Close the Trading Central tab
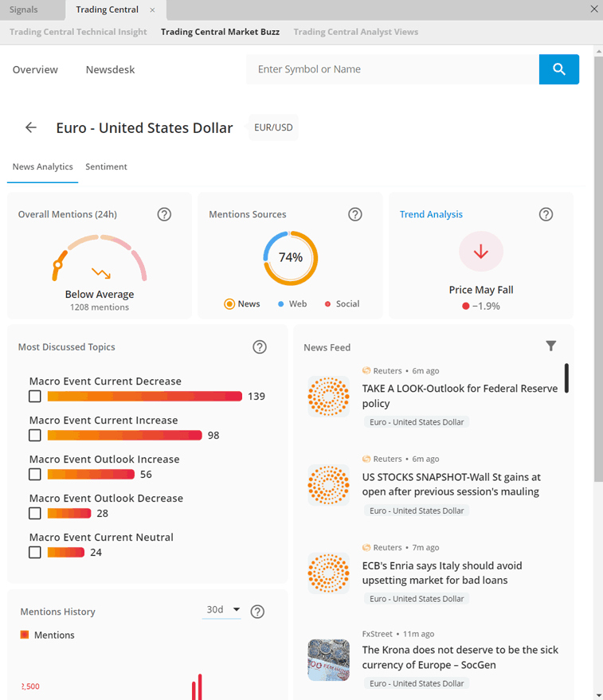The height and width of the screenshot is (700, 603). pyautogui.click(x=152, y=10)
